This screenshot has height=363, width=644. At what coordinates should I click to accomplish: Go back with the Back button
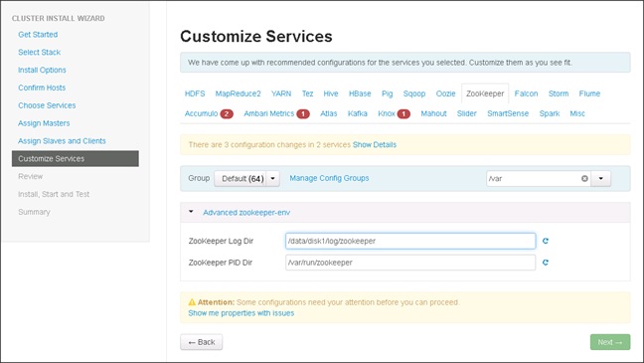pyautogui.click(x=201, y=342)
